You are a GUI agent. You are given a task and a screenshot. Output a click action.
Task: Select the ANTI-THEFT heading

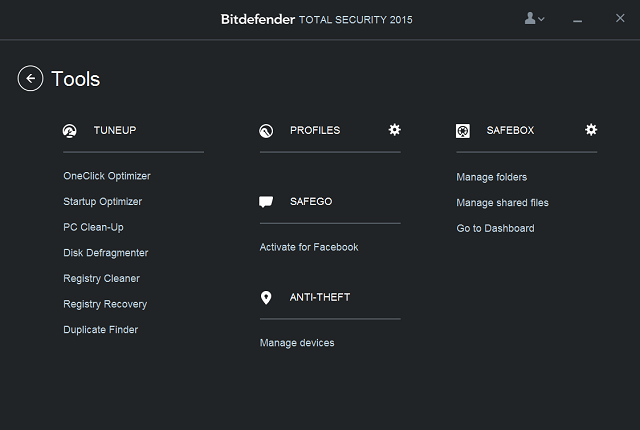click(320, 297)
